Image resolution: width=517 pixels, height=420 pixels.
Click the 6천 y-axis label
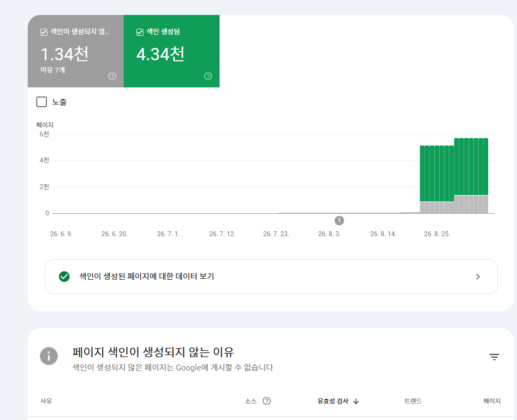(44, 134)
